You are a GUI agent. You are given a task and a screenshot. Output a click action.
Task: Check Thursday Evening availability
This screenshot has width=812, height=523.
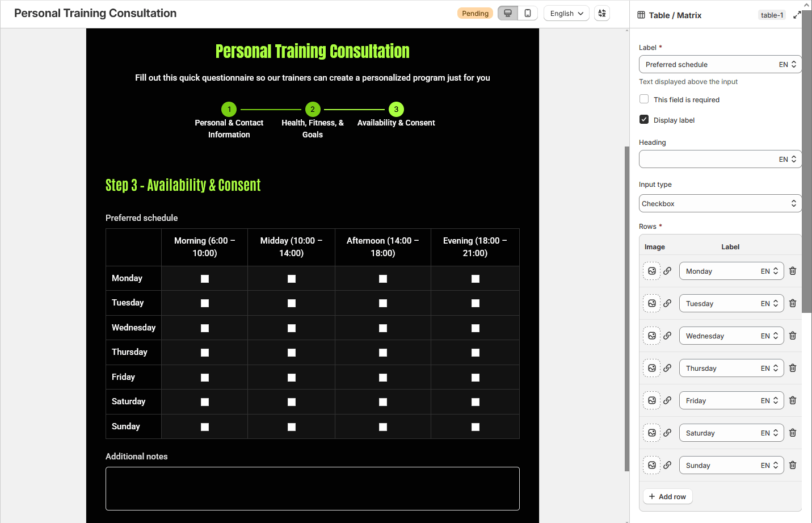click(x=476, y=353)
